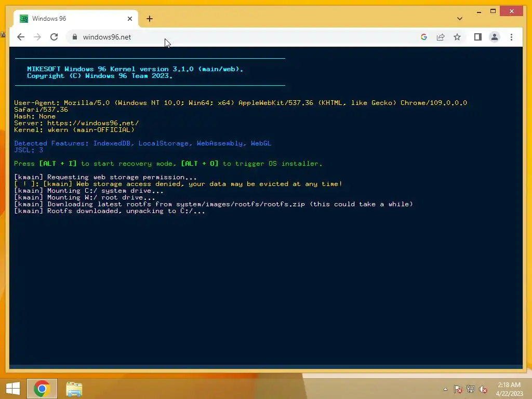The height and width of the screenshot is (399, 532).
Task: Click the [ALT + O] OS installer text
Action: pos(200,164)
